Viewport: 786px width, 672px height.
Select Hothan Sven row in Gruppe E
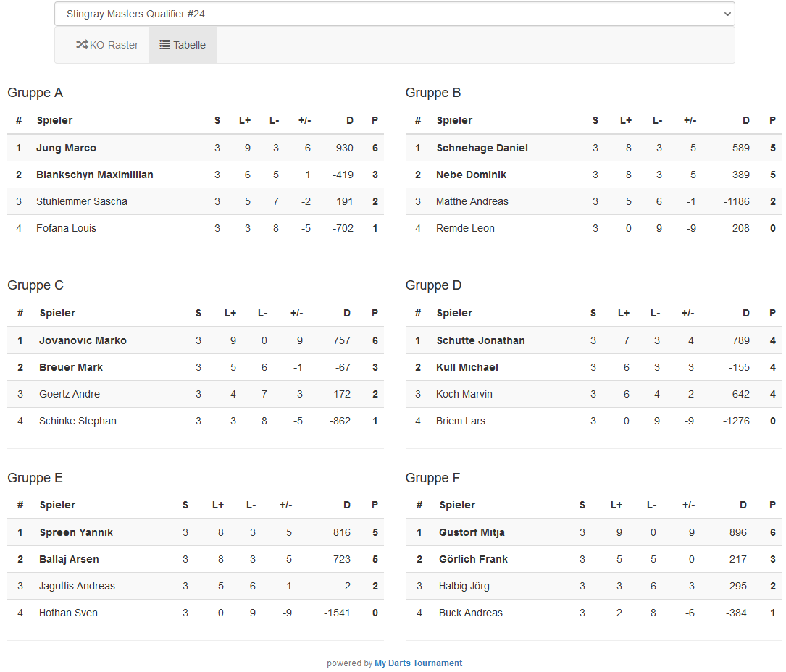[x=68, y=613]
